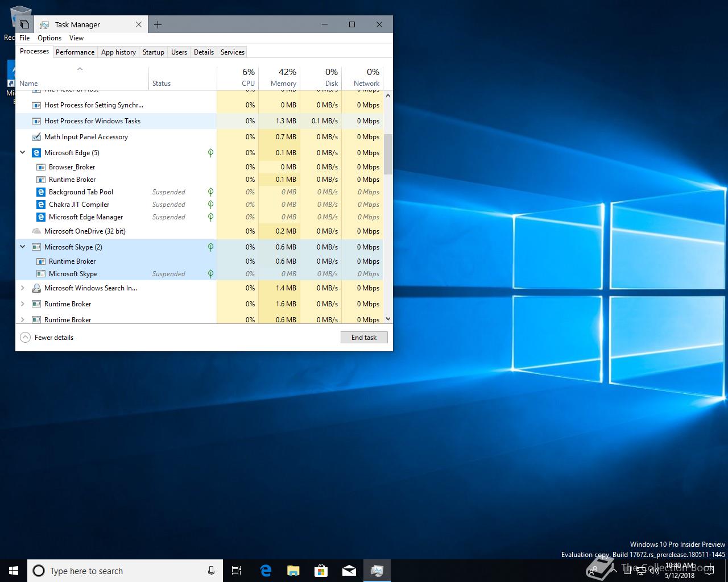
Task: Click the Browser_Broker process icon
Action: [41, 167]
